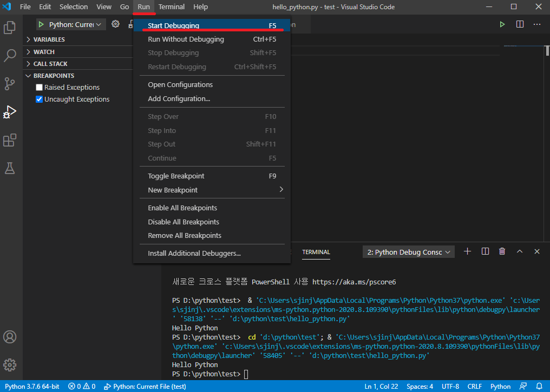The height and width of the screenshot is (392, 550).
Task: Open the View menu
Action: click(x=104, y=6)
